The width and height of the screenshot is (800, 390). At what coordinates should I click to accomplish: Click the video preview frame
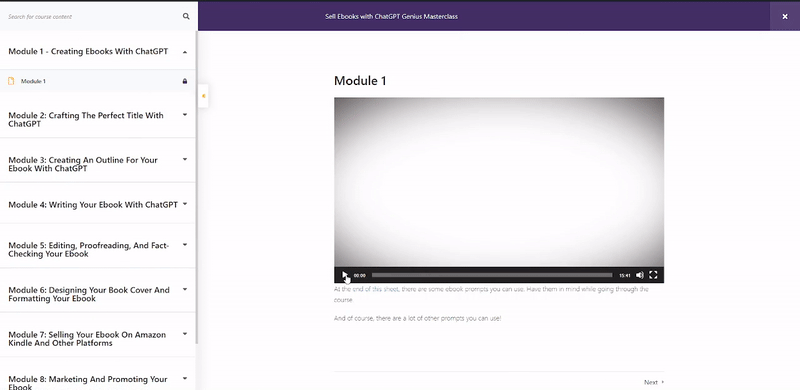pos(499,182)
